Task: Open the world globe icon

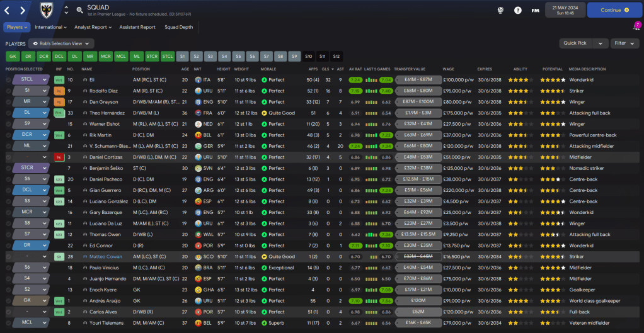Action: (500, 10)
